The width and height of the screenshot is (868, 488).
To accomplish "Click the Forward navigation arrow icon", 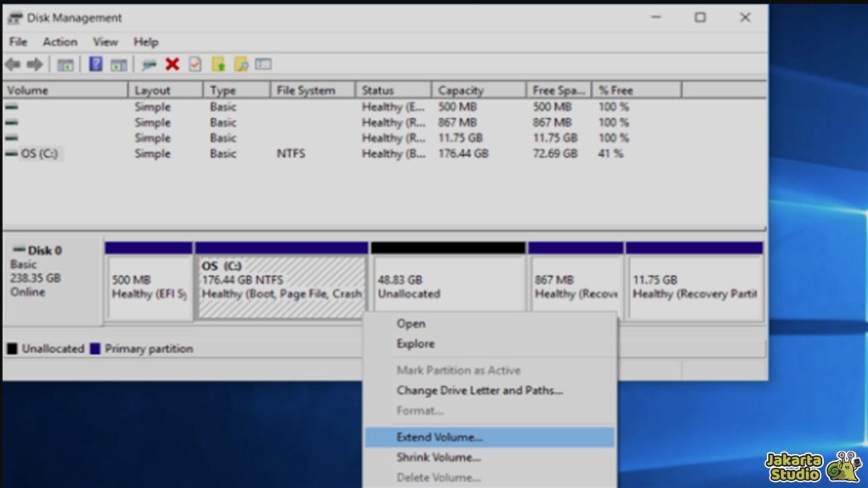I will coord(34,64).
